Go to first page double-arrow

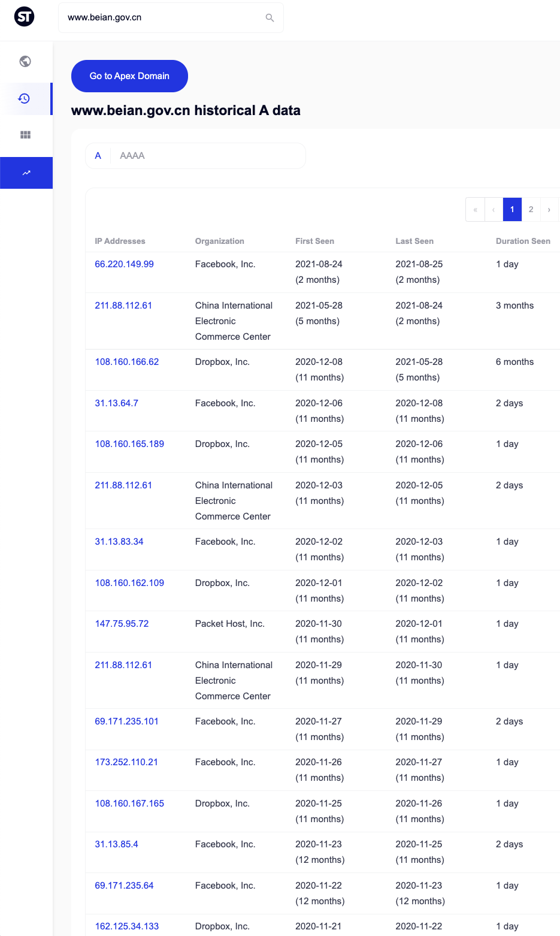(475, 210)
